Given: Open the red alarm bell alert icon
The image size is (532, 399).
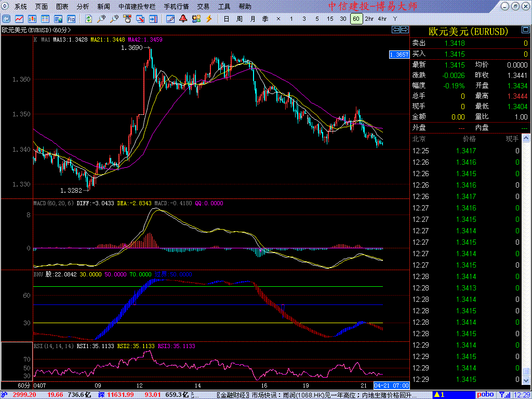Looking at the screenshot, I should point(183,19).
